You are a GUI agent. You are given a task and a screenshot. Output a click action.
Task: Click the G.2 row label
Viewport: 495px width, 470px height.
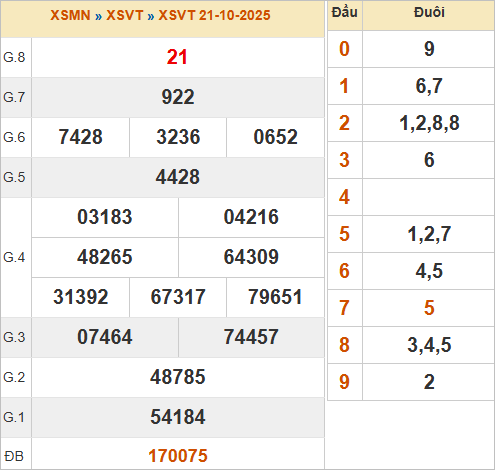point(14,377)
